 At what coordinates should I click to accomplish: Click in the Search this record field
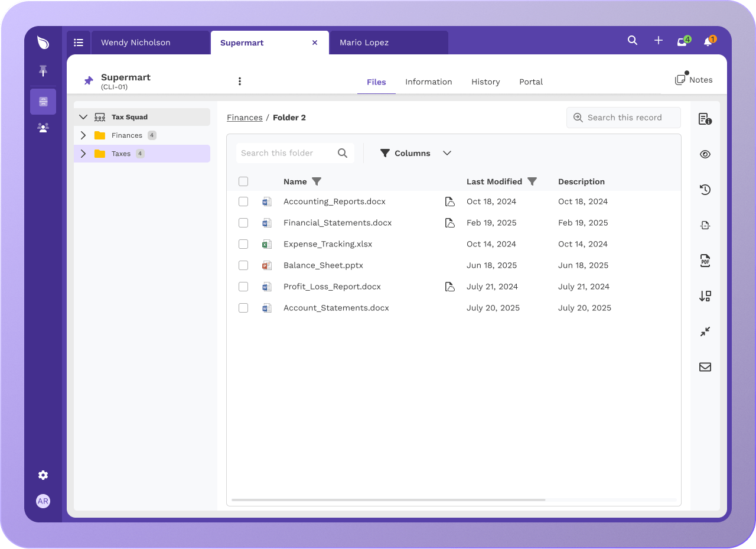click(x=624, y=118)
